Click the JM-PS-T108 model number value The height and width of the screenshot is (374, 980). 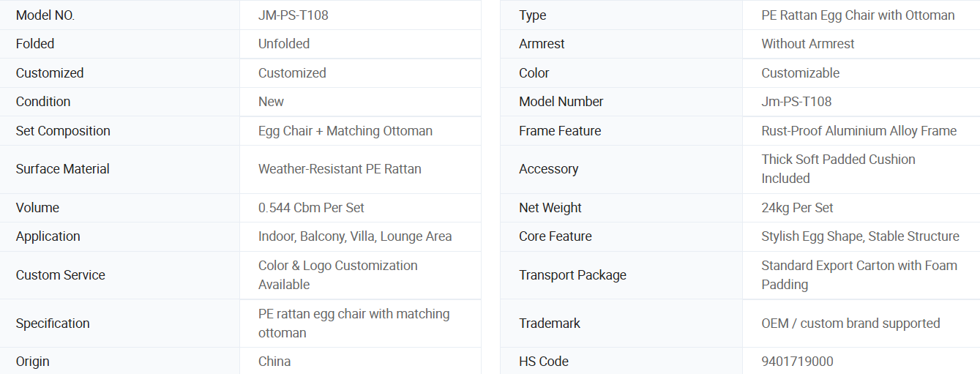click(293, 15)
